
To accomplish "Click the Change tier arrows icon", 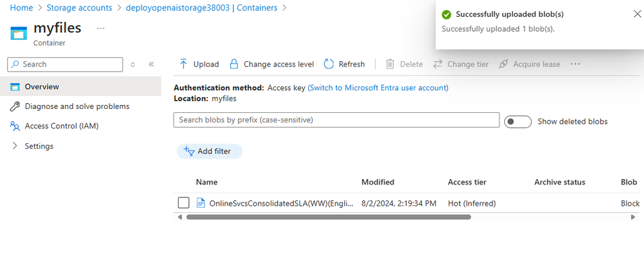I will (438, 64).
